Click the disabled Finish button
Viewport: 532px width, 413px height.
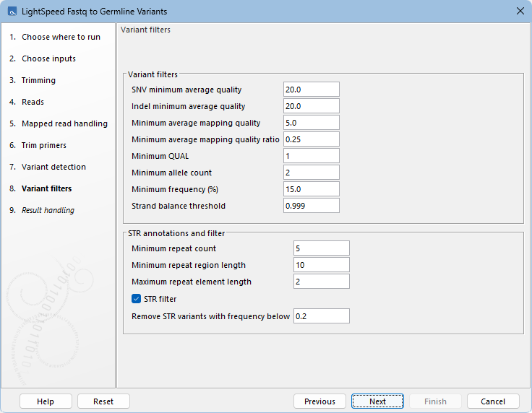pyautogui.click(x=435, y=401)
